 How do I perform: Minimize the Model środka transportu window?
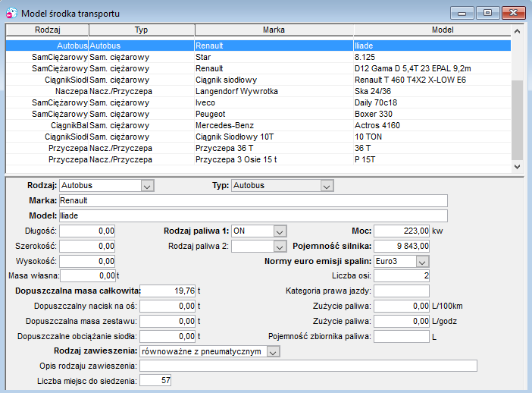point(462,13)
